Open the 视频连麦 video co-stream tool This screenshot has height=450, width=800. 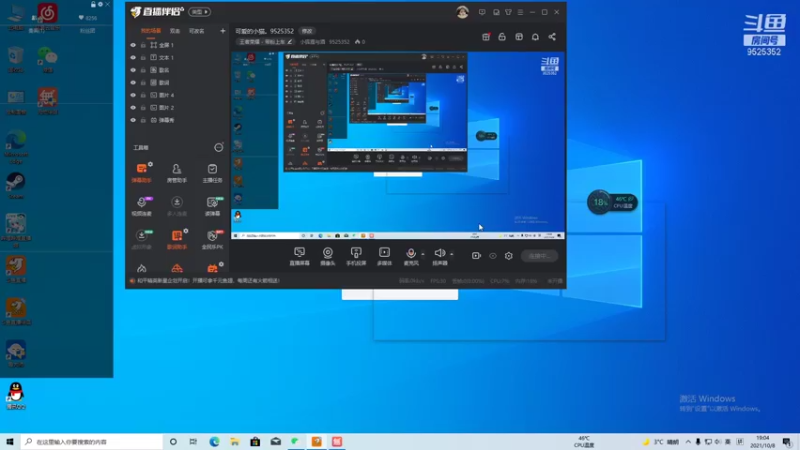tap(141, 206)
